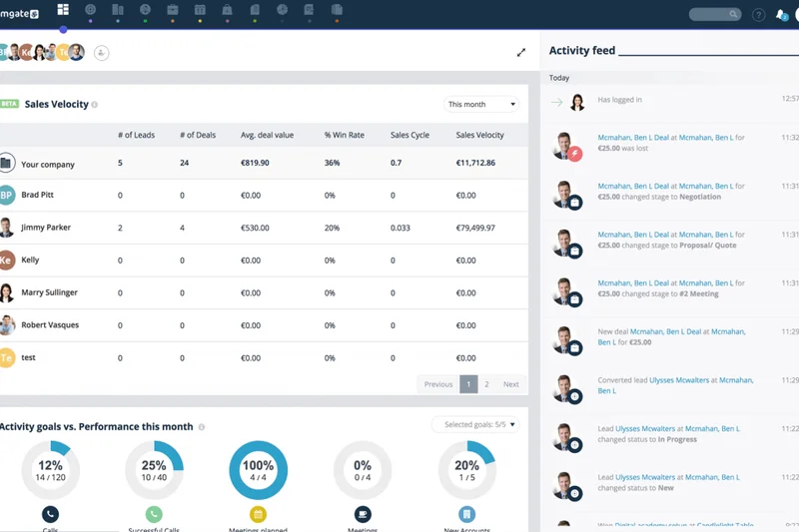Expand the 'This month' period dropdown
The image size is (799, 532).
481,104
